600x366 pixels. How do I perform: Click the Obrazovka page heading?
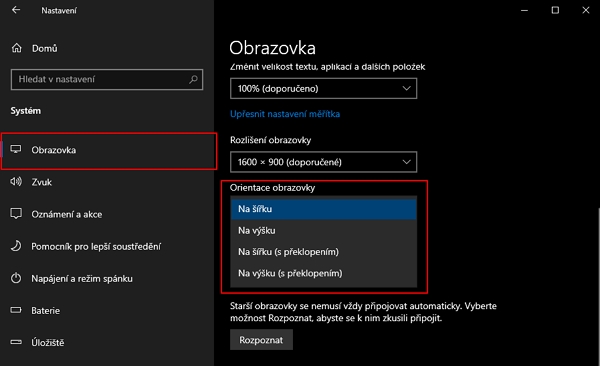(272, 48)
